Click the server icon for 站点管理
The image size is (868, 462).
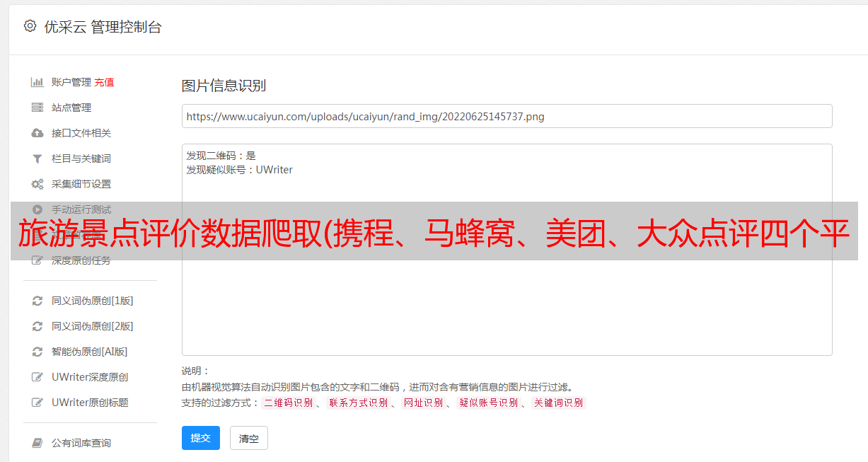tap(37, 108)
